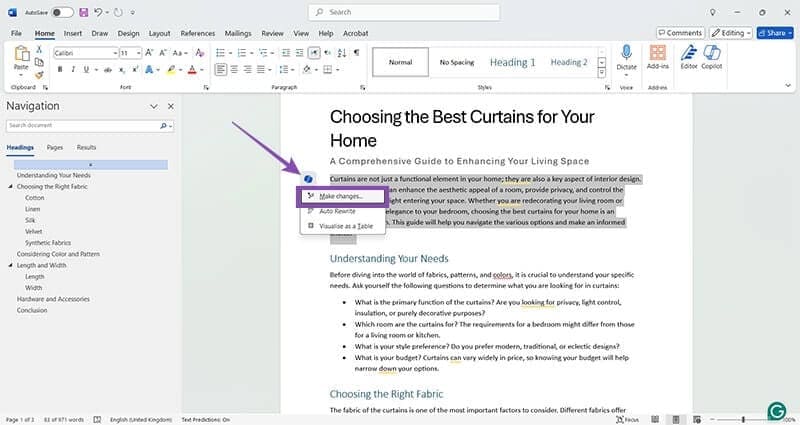
Task: Click the Save icon in title bar
Action: (83, 12)
